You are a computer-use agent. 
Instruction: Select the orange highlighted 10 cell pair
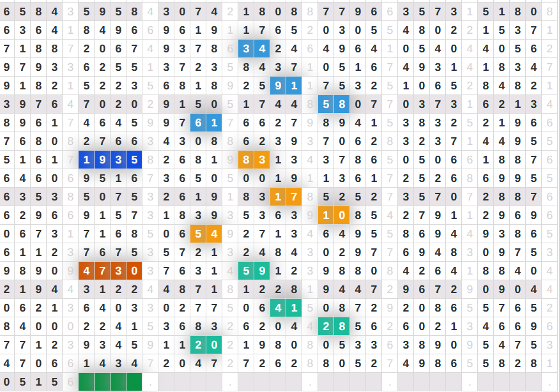333,215
